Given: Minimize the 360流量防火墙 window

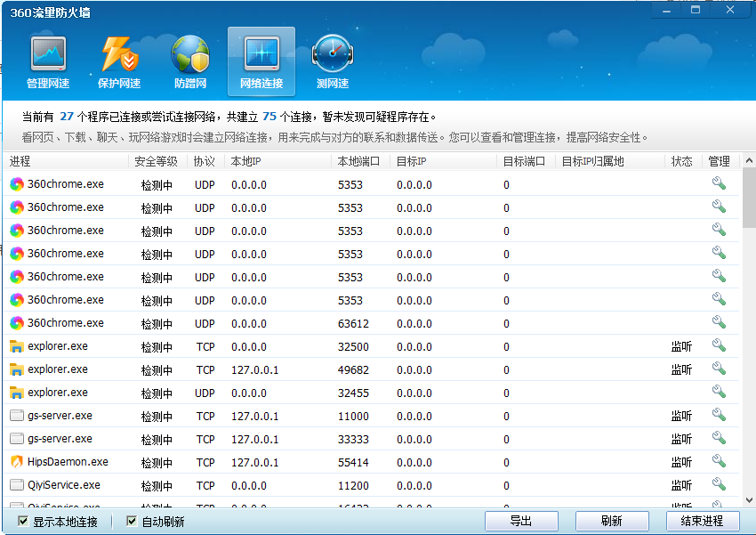Looking at the screenshot, I should [667, 11].
